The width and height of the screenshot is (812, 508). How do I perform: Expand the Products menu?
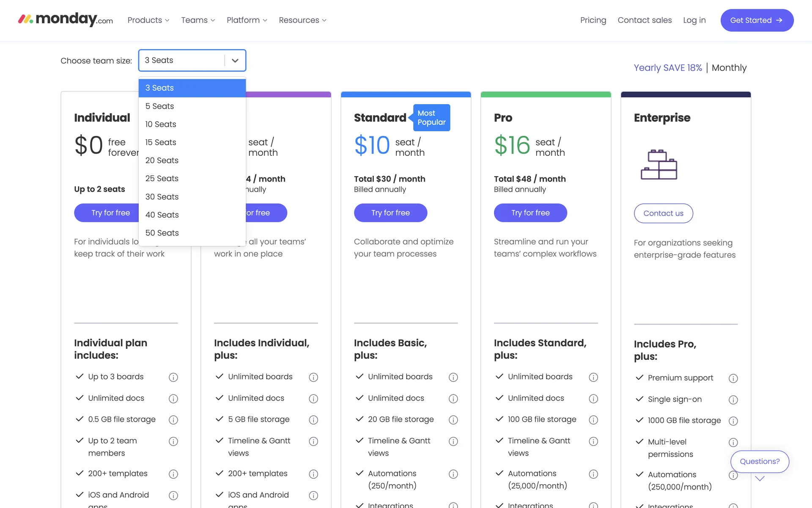point(148,20)
